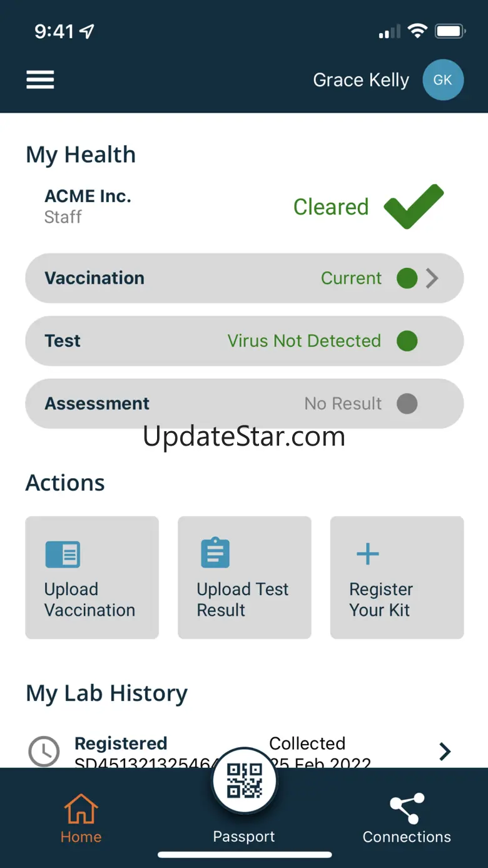The height and width of the screenshot is (868, 488).
Task: Tap the Upload Vaccination card icon
Action: (63, 554)
